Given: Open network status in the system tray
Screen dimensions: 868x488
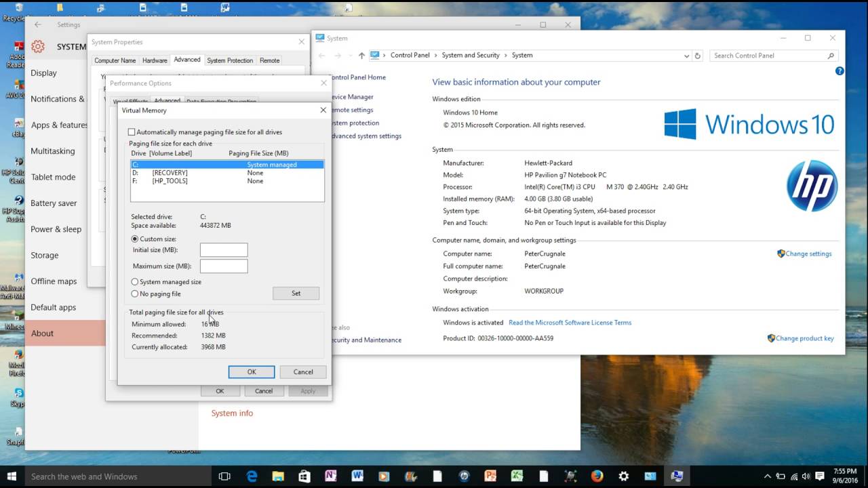Looking at the screenshot, I should point(794,476).
